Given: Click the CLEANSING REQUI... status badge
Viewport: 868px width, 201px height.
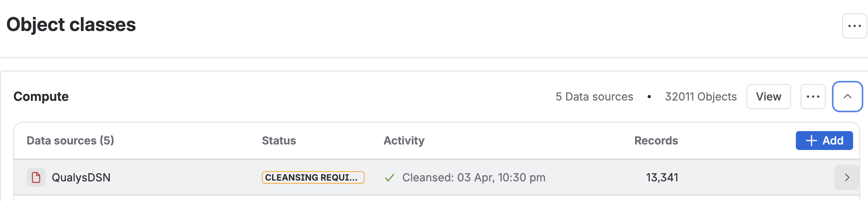Looking at the screenshot, I should (313, 177).
